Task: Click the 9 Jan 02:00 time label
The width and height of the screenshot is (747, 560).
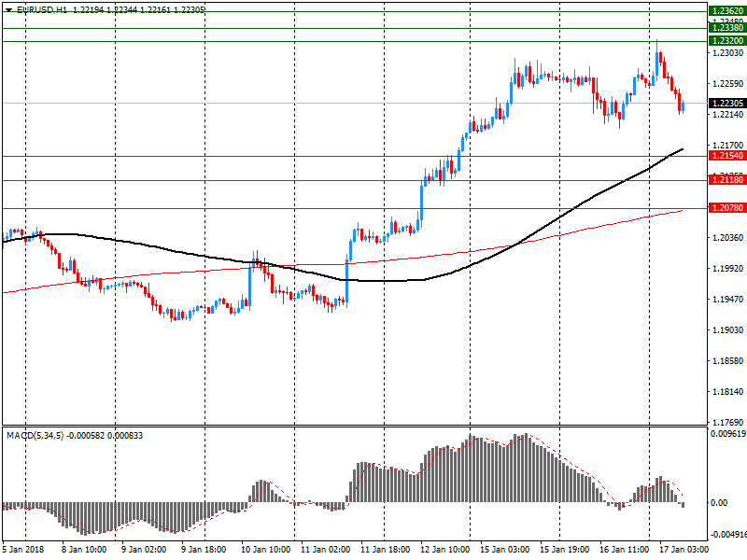Action: 144,550
